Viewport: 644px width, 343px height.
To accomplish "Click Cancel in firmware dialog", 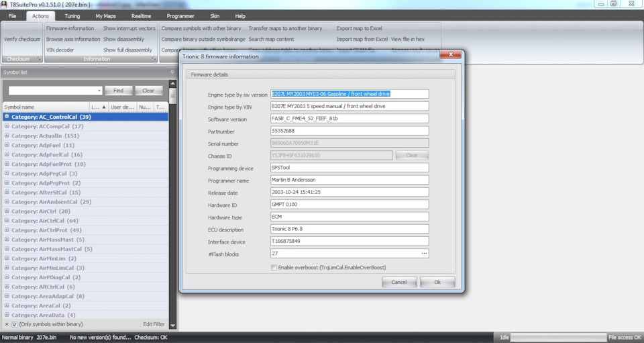I will pos(398,282).
